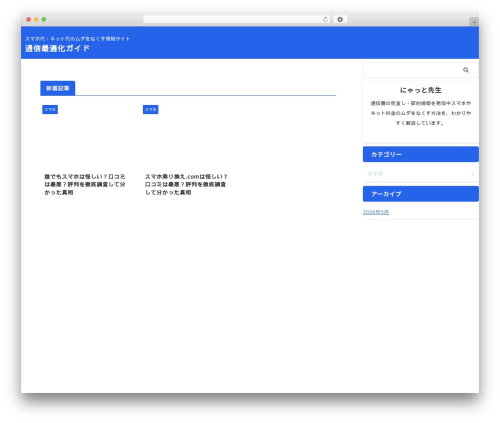The width and height of the screenshot is (500, 423).
Task: Click the アーカイブ heading
Action: coord(421,194)
